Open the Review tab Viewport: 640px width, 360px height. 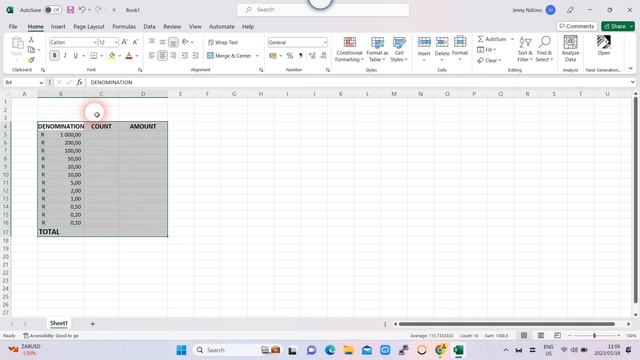pos(172,27)
